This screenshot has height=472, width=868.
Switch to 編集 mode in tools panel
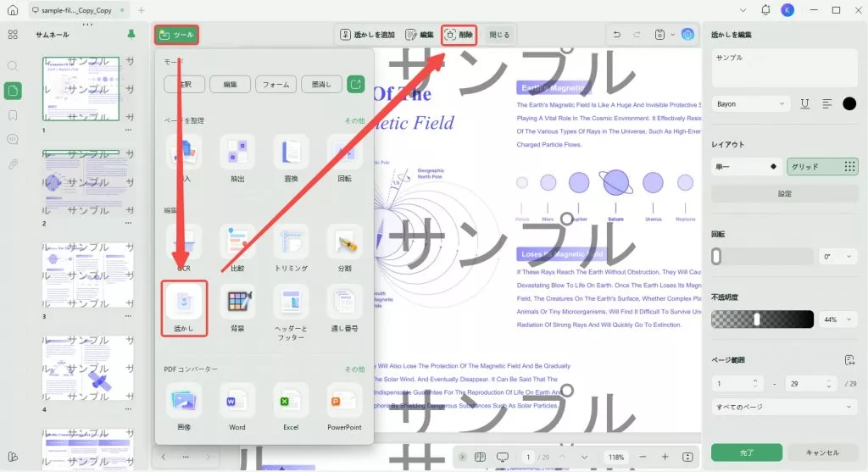click(x=230, y=84)
